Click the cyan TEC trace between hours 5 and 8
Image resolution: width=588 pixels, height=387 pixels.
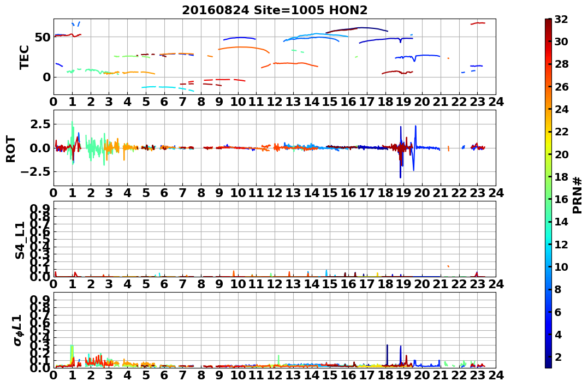click(168, 88)
